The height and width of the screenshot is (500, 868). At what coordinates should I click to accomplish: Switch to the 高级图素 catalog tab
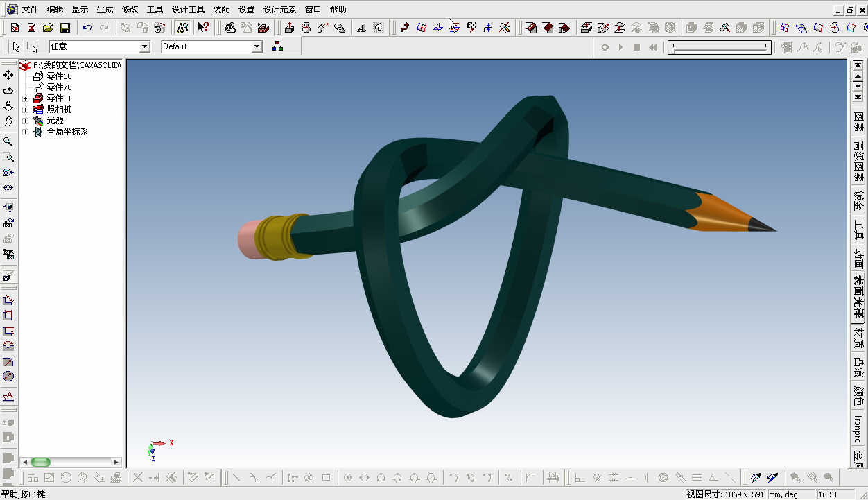[859, 161]
